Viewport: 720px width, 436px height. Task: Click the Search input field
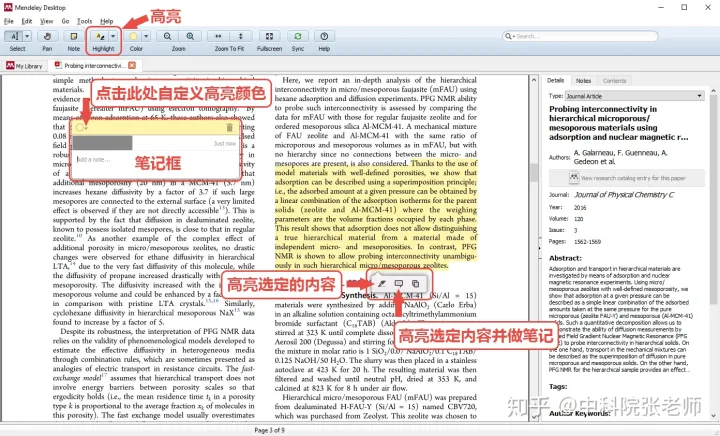coord(580,36)
